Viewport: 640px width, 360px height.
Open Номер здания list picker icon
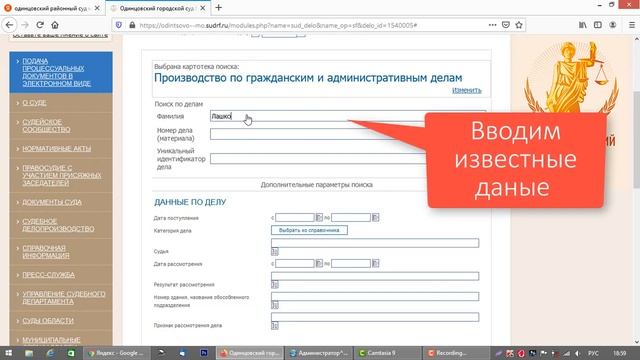coord(275,305)
